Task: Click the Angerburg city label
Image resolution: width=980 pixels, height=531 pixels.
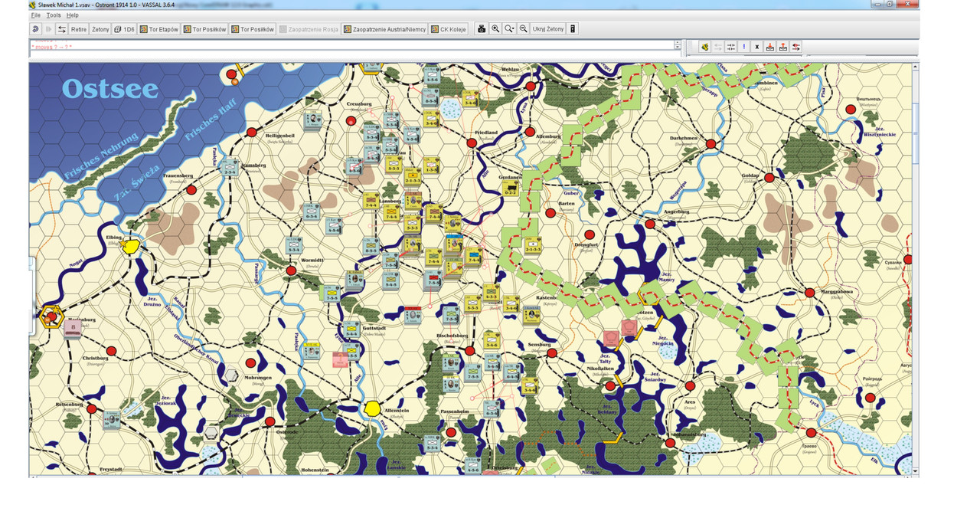Action: click(677, 211)
